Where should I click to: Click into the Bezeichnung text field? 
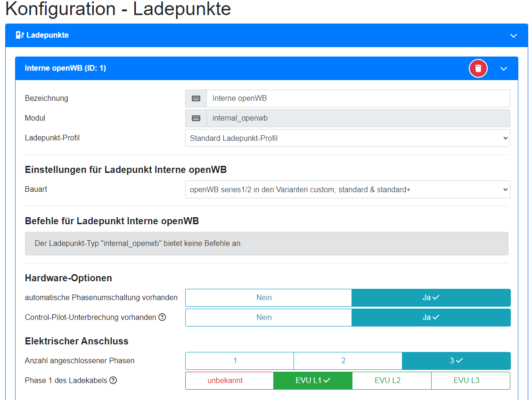(x=358, y=98)
